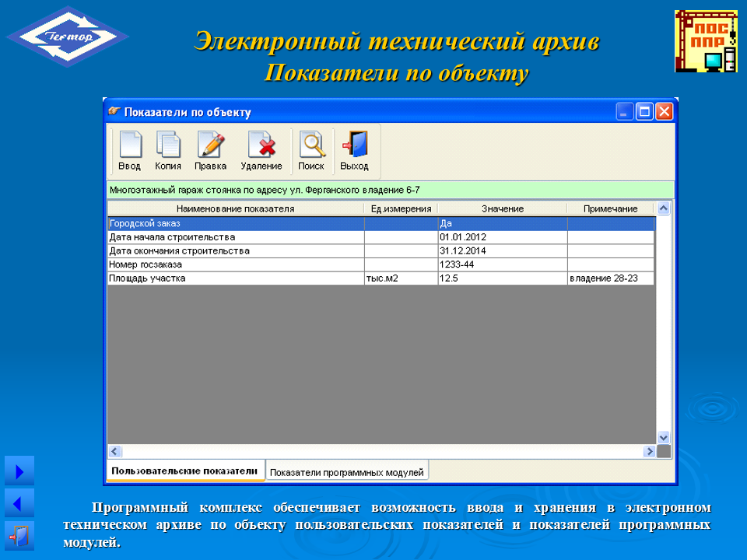Select the Дата начала строительства row
This screenshot has height=560, width=747.
(381, 237)
